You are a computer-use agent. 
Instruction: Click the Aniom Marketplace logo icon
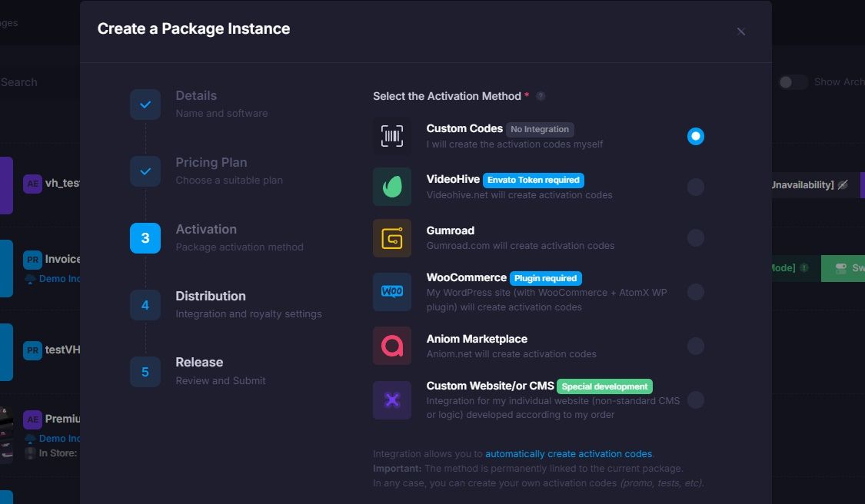click(x=392, y=346)
